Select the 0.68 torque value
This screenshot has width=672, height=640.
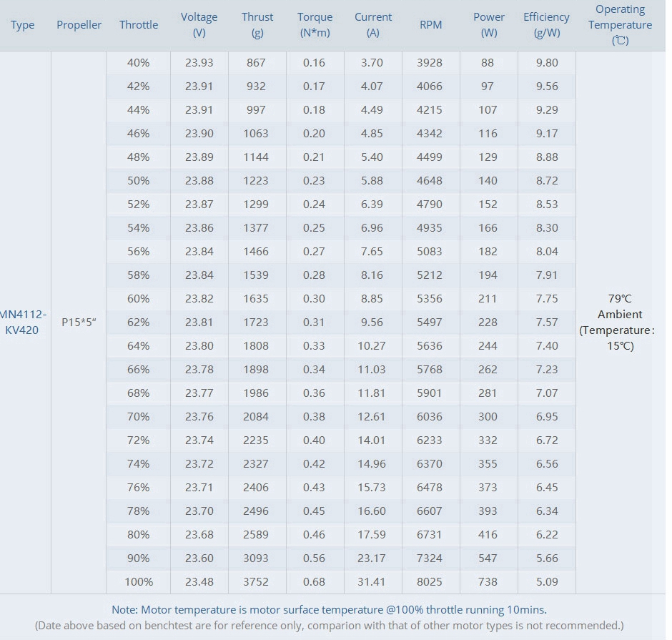314,581
